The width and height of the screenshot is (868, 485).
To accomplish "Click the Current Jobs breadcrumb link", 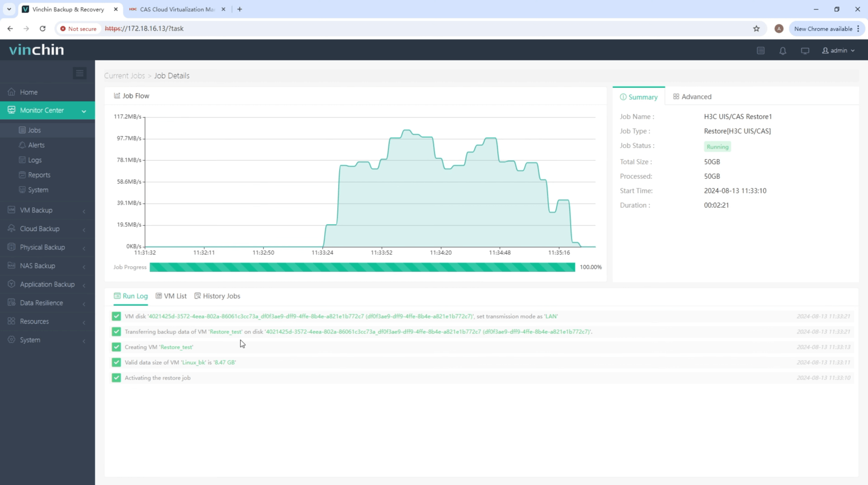I will 124,76.
